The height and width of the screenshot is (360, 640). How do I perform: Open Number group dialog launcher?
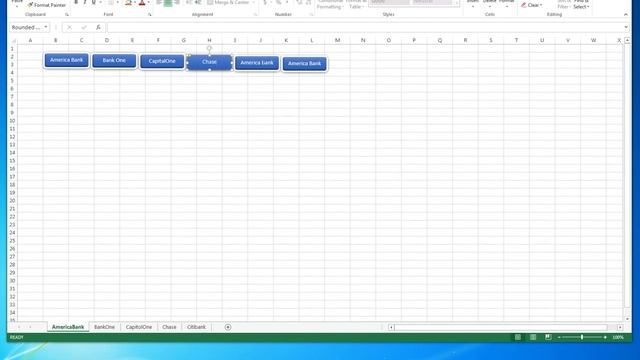[311, 15]
